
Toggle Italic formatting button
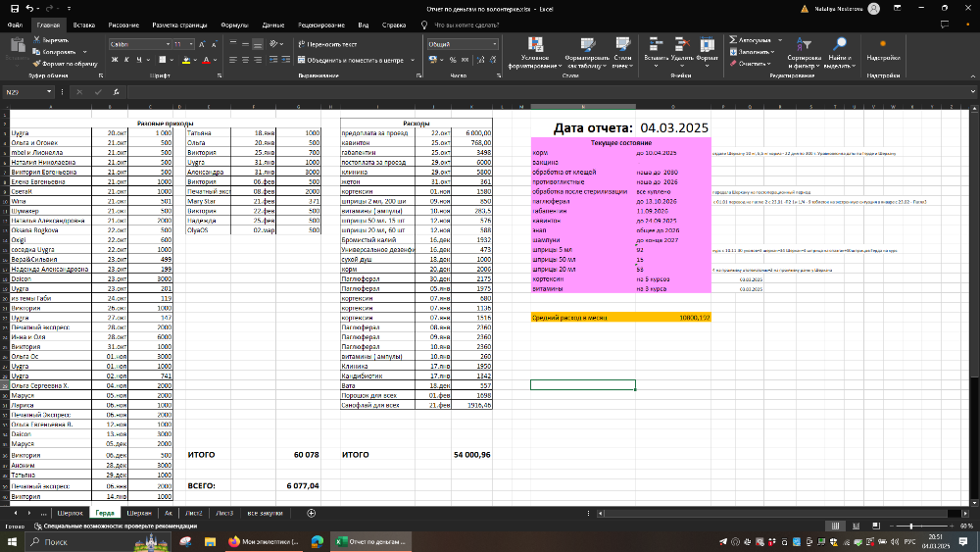(126, 60)
